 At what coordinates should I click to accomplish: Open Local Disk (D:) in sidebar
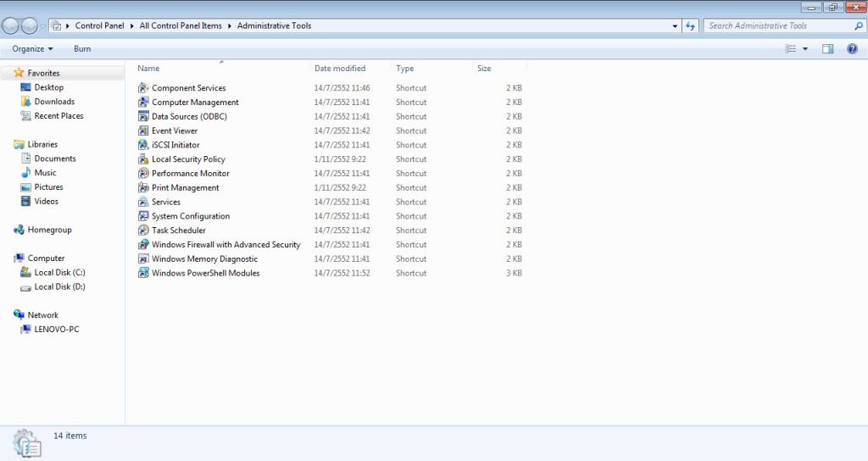coord(59,286)
